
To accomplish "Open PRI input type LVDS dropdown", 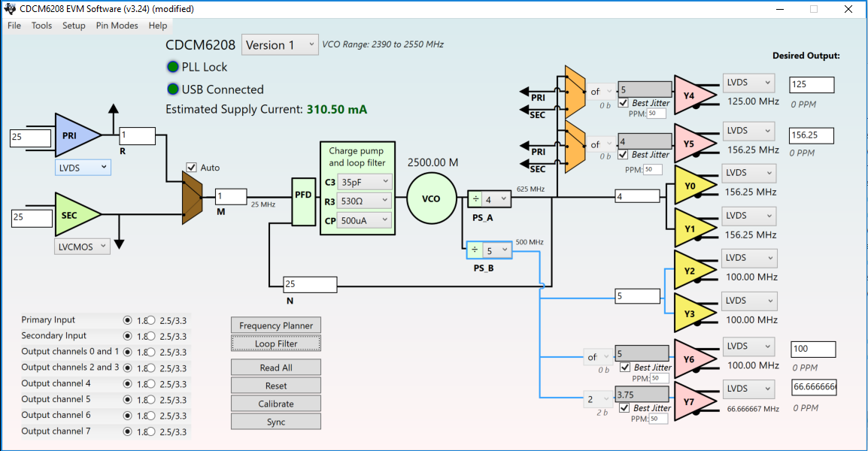I will pyautogui.click(x=83, y=168).
